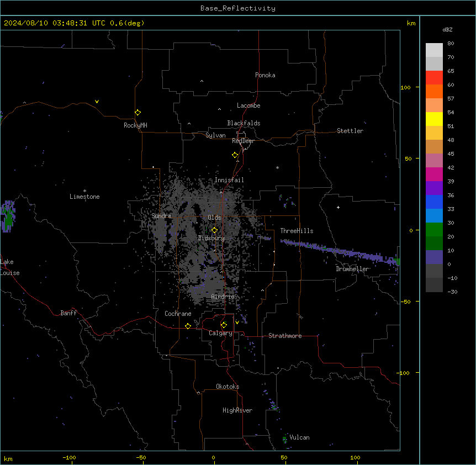Click the yellow diamond marker between Olds and Didsbury

click(214, 230)
